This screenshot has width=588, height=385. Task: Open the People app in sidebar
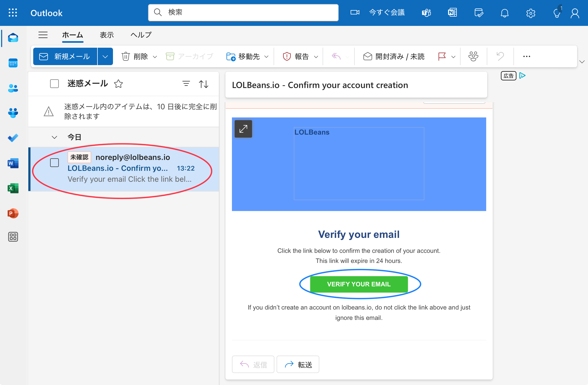pyautogui.click(x=13, y=88)
